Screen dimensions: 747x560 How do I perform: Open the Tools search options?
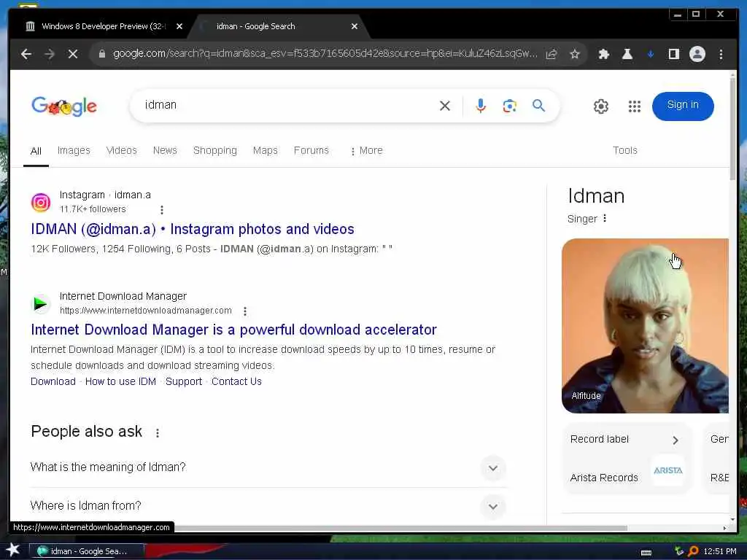point(624,150)
